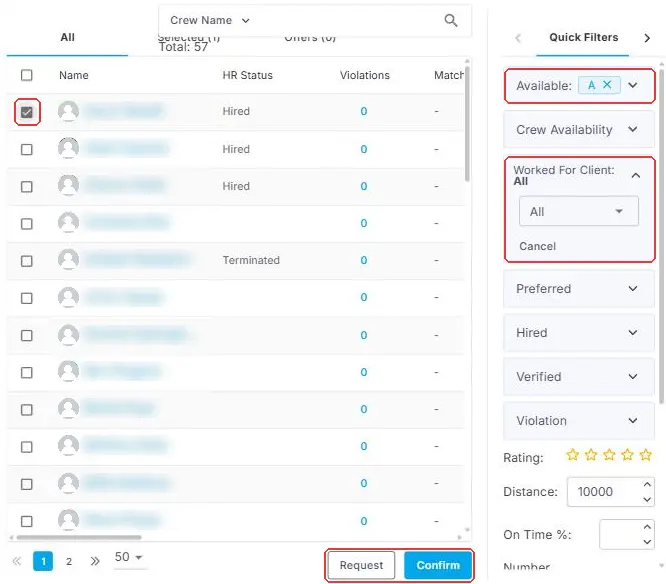Screen dimensions: 666x584
Task: Open violations count for first Hired row
Action: pyautogui.click(x=364, y=111)
